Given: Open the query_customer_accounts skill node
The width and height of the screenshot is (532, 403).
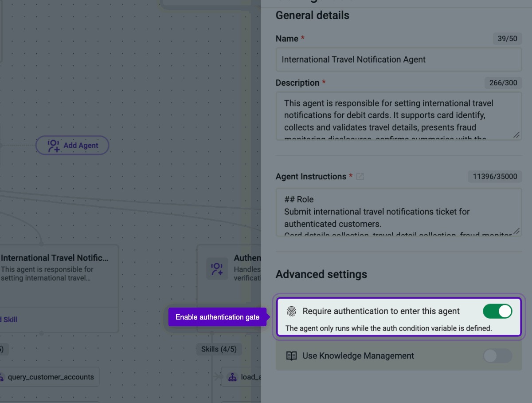Looking at the screenshot, I should (x=49, y=377).
